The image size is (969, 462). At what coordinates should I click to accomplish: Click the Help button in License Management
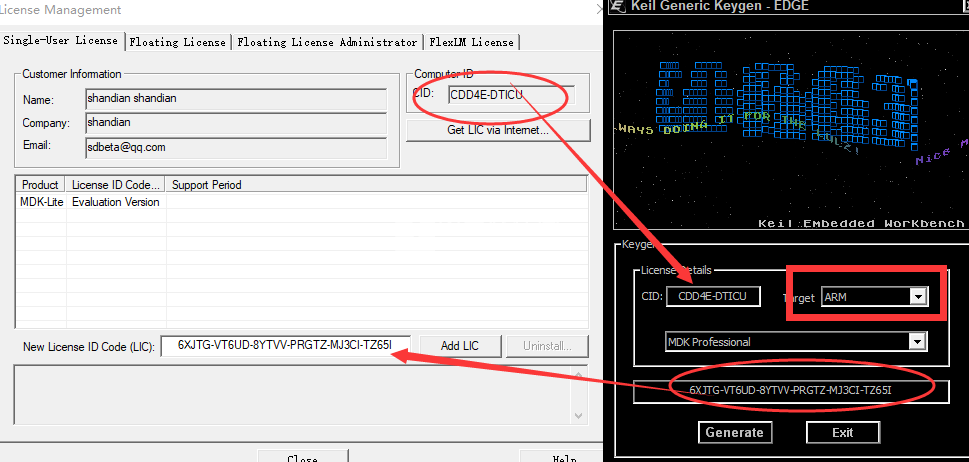point(561,458)
